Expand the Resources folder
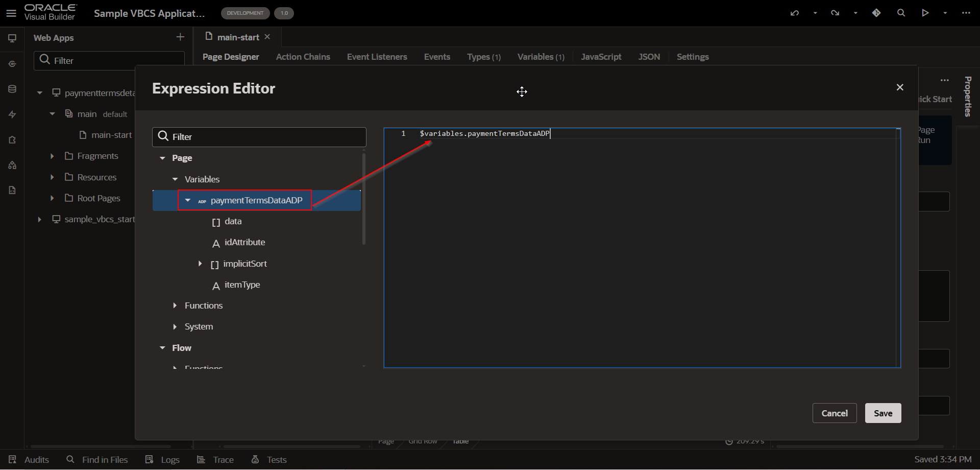980x470 pixels. [52, 177]
